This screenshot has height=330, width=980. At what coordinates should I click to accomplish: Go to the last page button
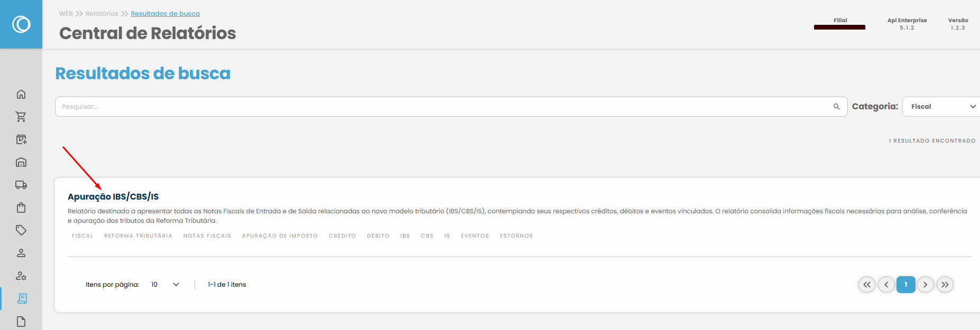(945, 285)
